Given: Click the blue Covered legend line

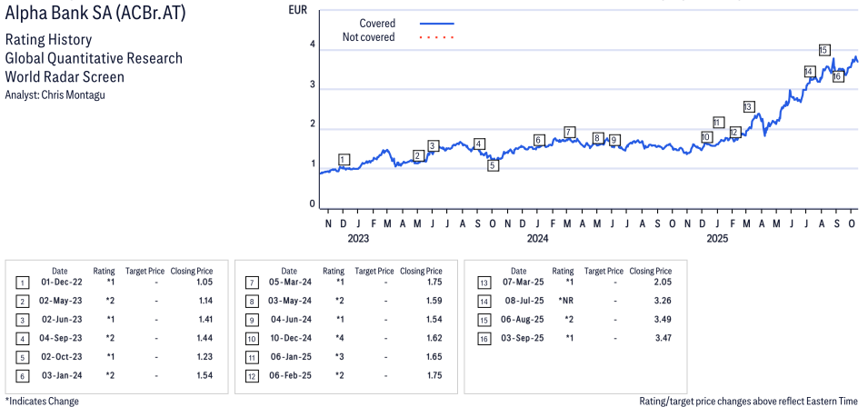Looking at the screenshot, I should coord(436,24).
